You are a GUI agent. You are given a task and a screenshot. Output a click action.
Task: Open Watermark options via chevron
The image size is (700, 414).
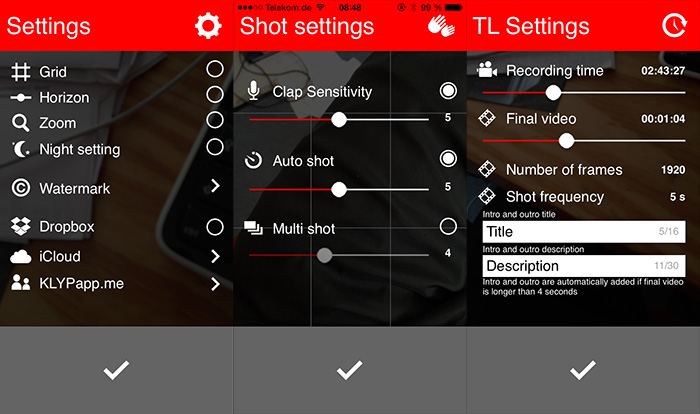point(215,185)
